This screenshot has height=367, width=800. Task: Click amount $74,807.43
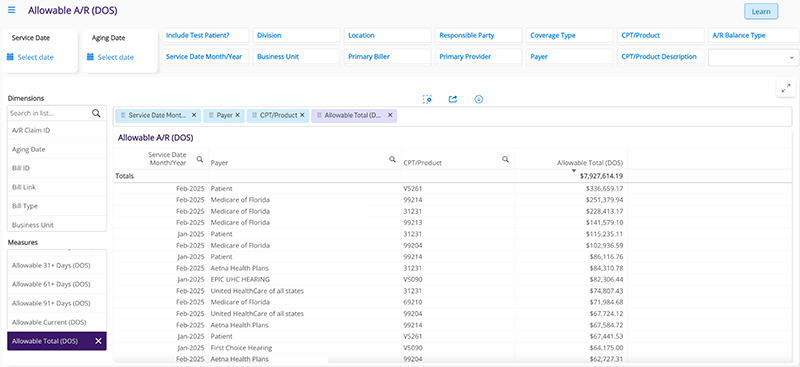(x=606, y=291)
